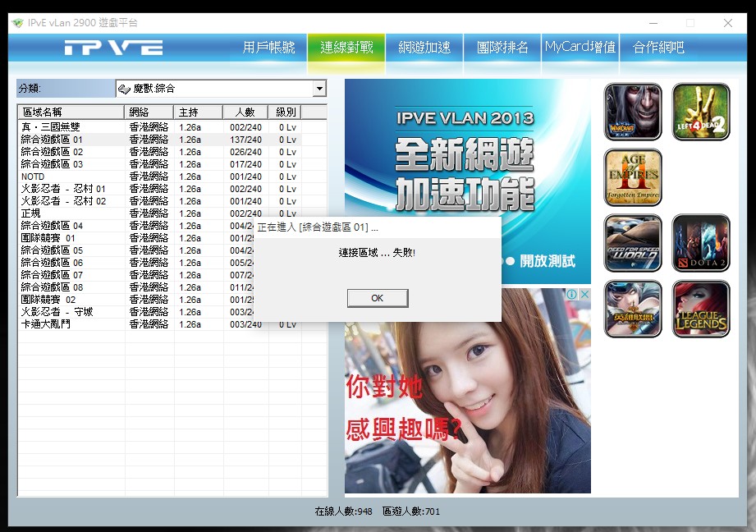This screenshot has width=756, height=532.
Task: Select the Dota 2 game icon
Action: tap(700, 243)
